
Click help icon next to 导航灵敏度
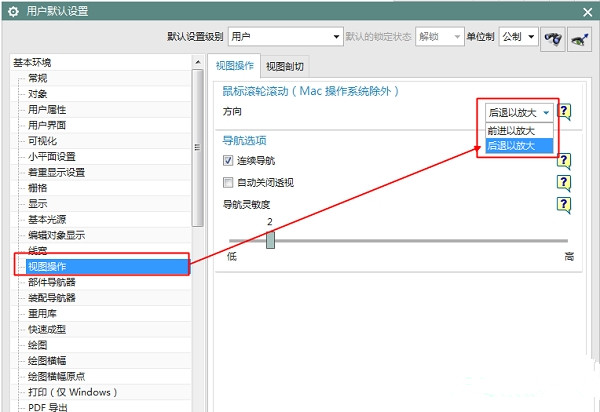[x=564, y=204]
